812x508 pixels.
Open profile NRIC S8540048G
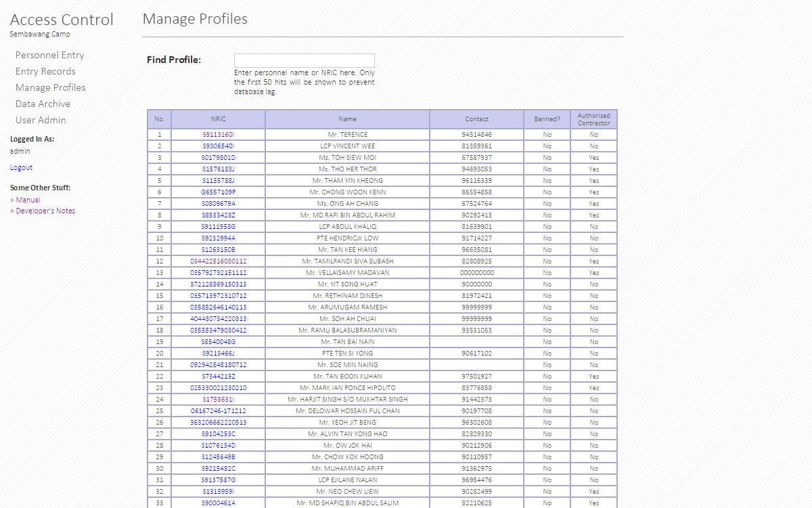pyautogui.click(x=218, y=342)
